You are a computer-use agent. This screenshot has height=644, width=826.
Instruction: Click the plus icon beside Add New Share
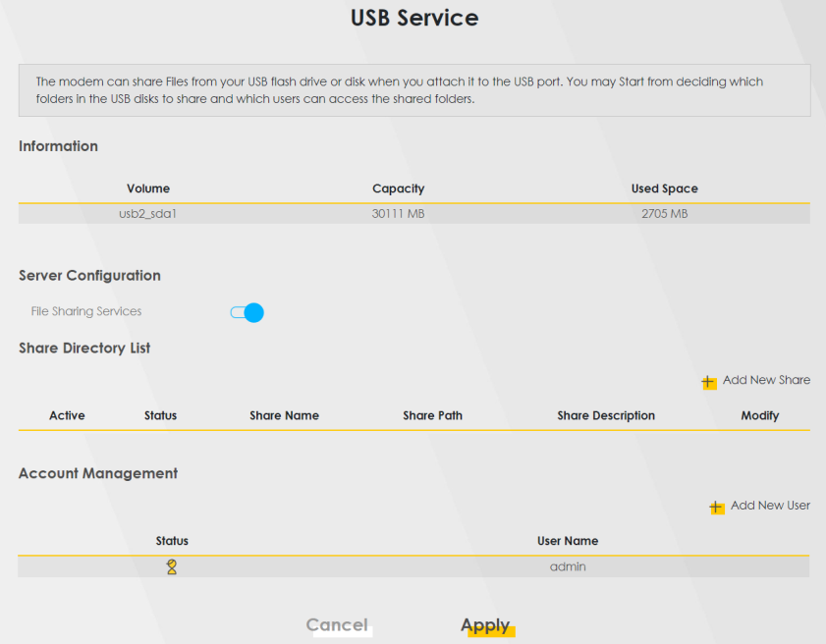point(709,382)
